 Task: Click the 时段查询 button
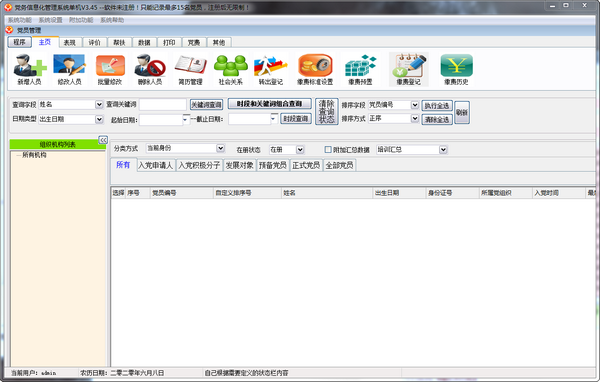(296, 119)
